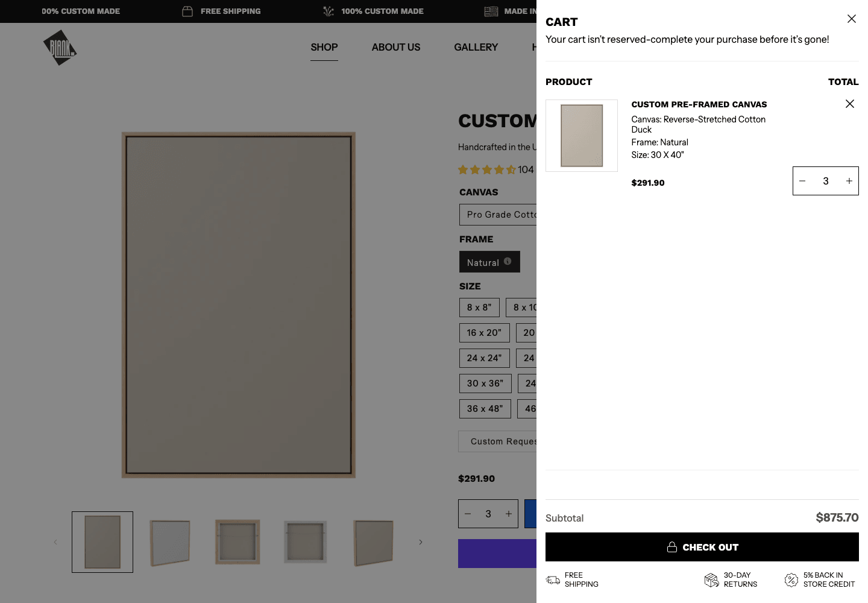
Task: Click the main framed canvas product image
Action: (239, 305)
